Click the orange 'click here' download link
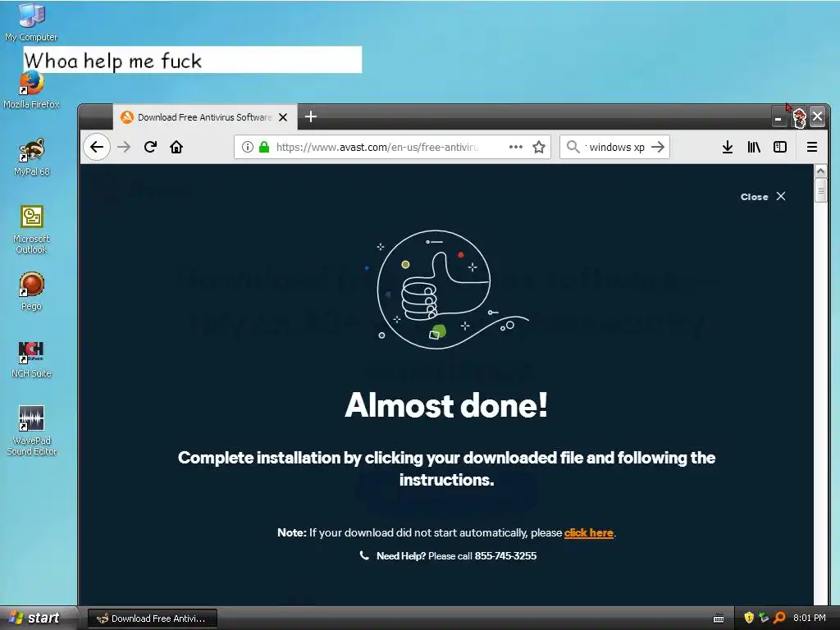 (x=589, y=533)
